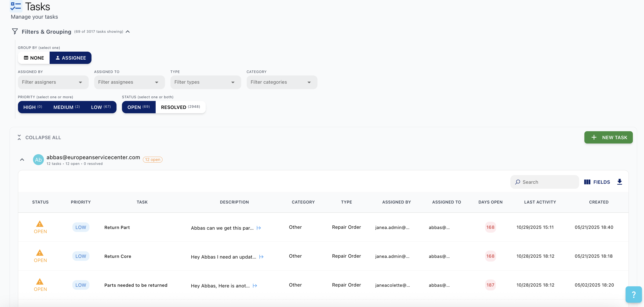The width and height of the screenshot is (644, 307).
Task: Collapse the abbas@europeanservicecenter.com group chevron
Action: click(x=22, y=160)
